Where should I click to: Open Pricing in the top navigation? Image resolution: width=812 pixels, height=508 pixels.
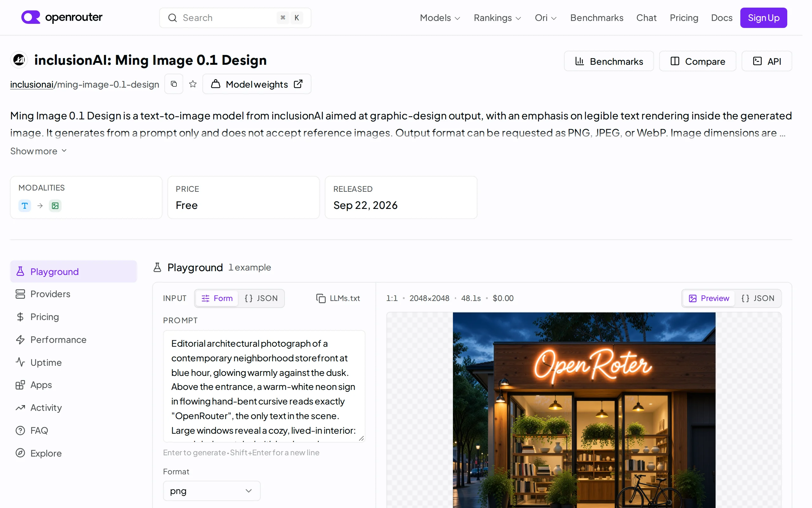click(x=684, y=18)
